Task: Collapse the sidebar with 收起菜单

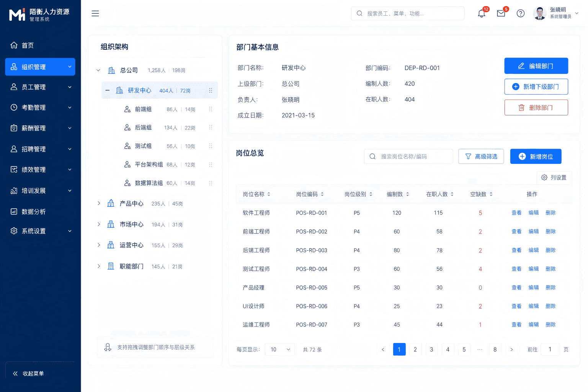Action: coord(28,374)
